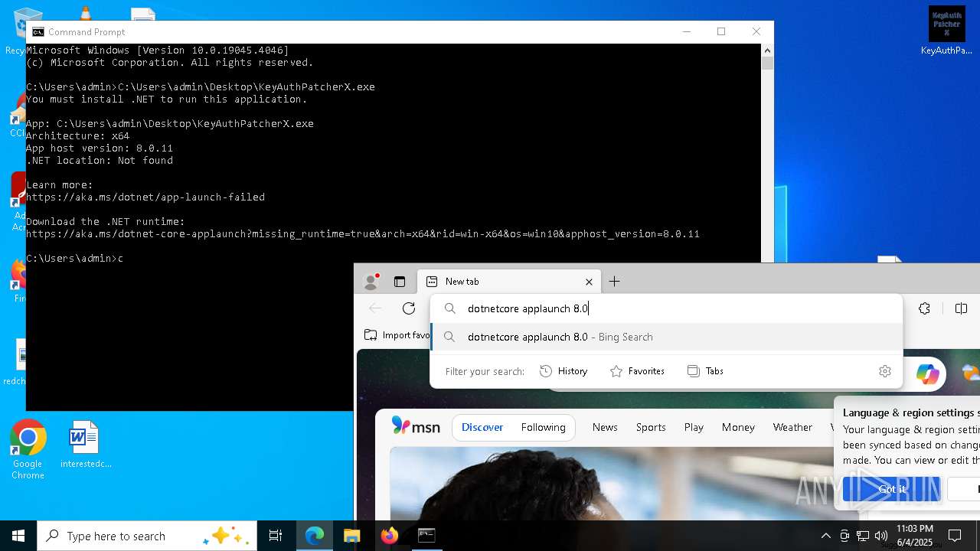The image size is (980, 551).
Task: Click Command Prompt taskbar icon
Action: pyautogui.click(x=426, y=536)
